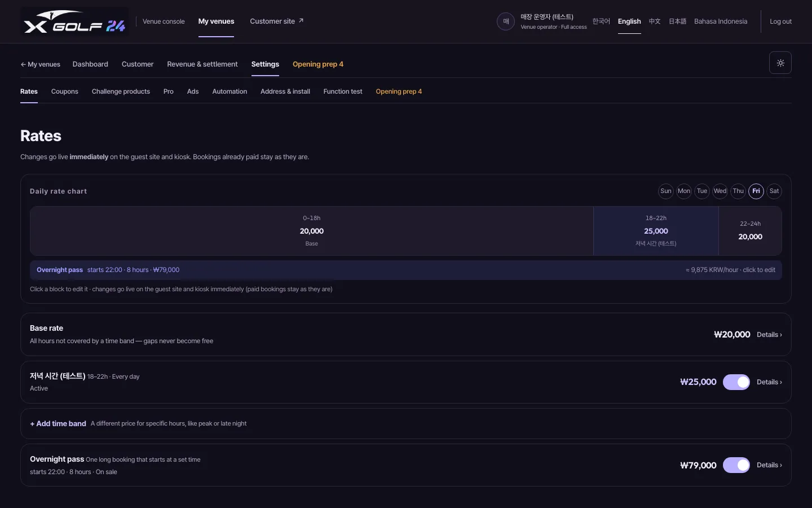Select Wed in the daily rate chart

[720, 191]
